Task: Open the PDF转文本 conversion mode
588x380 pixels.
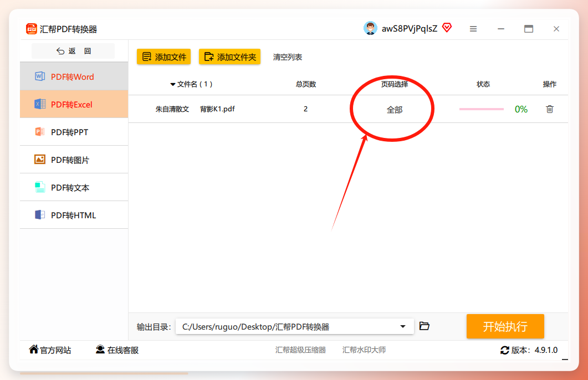Action: click(x=74, y=187)
